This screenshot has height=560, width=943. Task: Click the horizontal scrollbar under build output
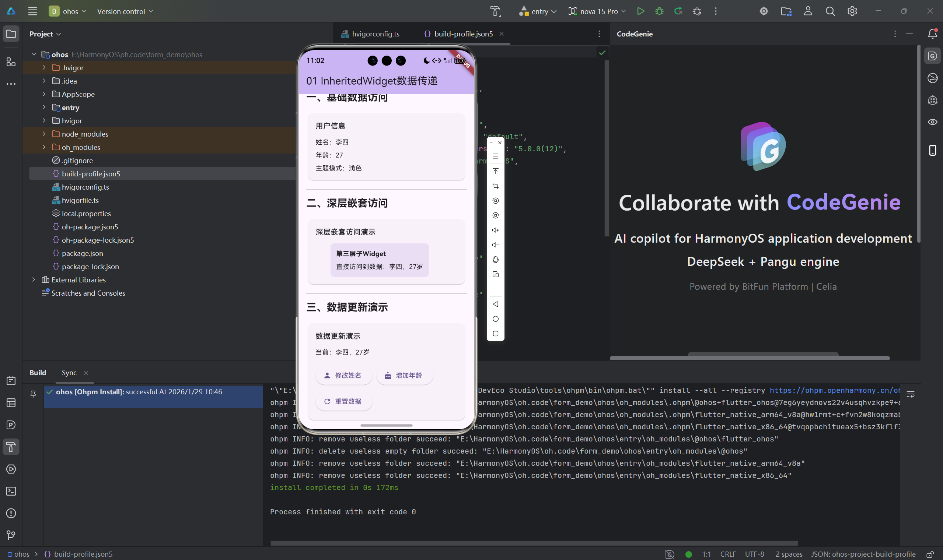(x=534, y=543)
